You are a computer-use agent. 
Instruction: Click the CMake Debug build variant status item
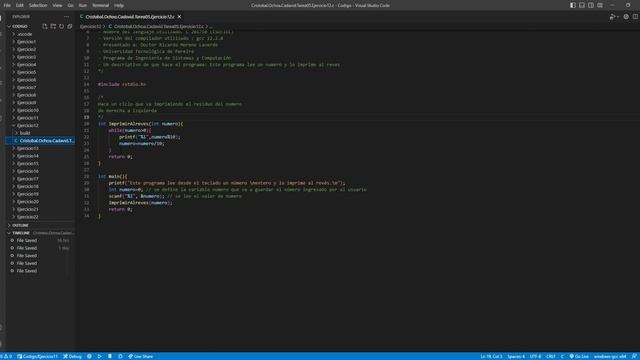72,356
